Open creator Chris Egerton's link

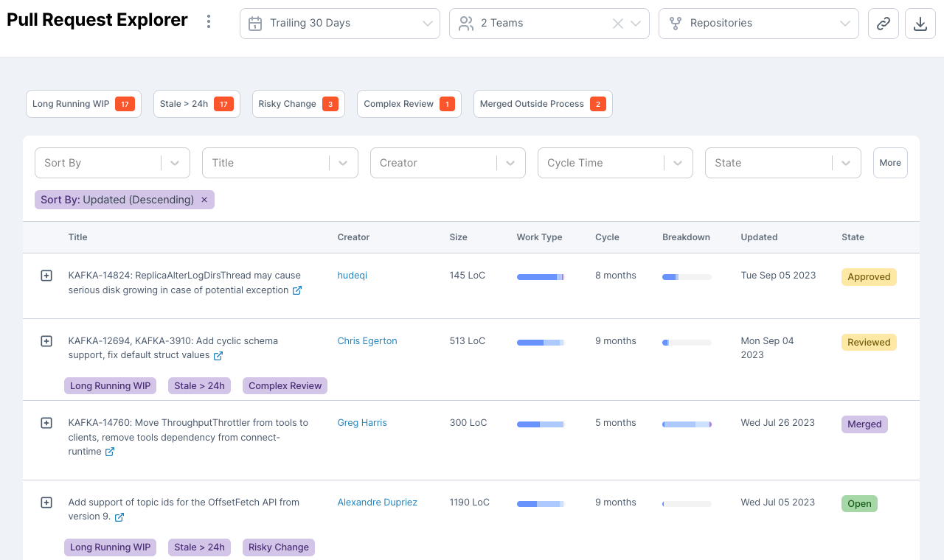pos(367,341)
